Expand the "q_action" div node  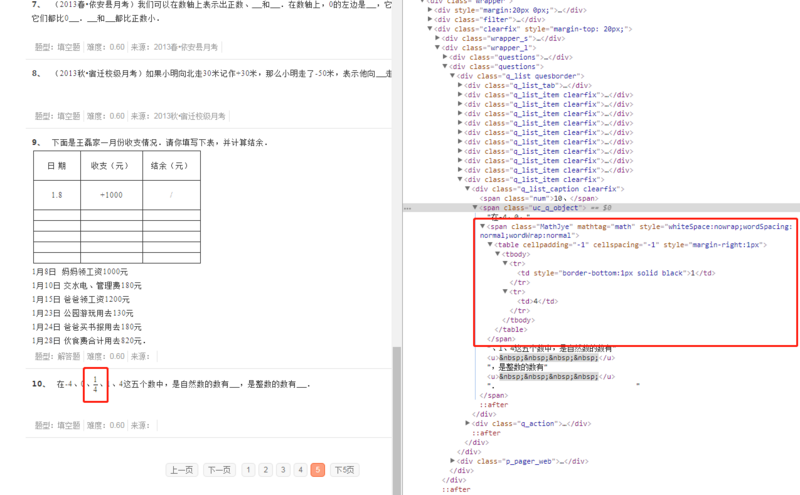[x=468, y=424]
